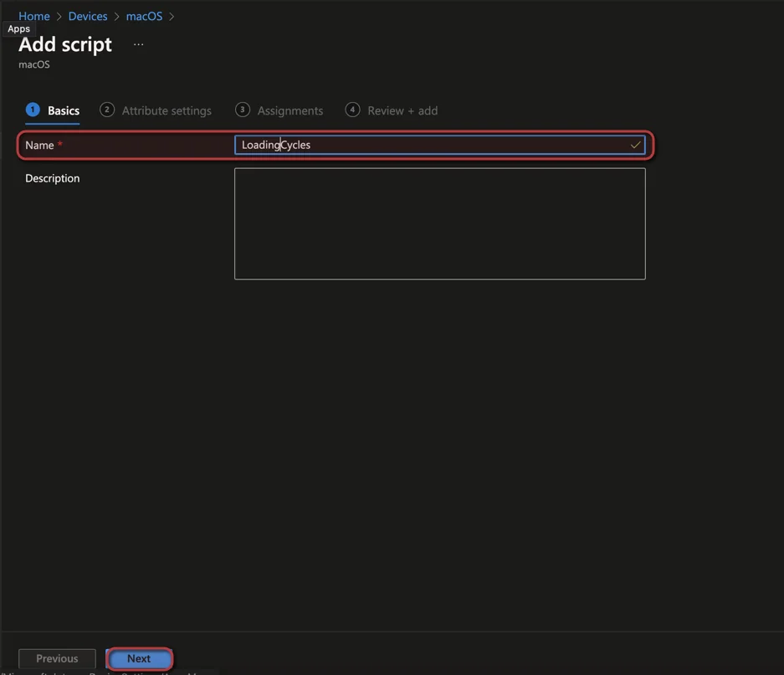Click the step 2 circle icon
This screenshot has width=784, height=675.
(107, 110)
